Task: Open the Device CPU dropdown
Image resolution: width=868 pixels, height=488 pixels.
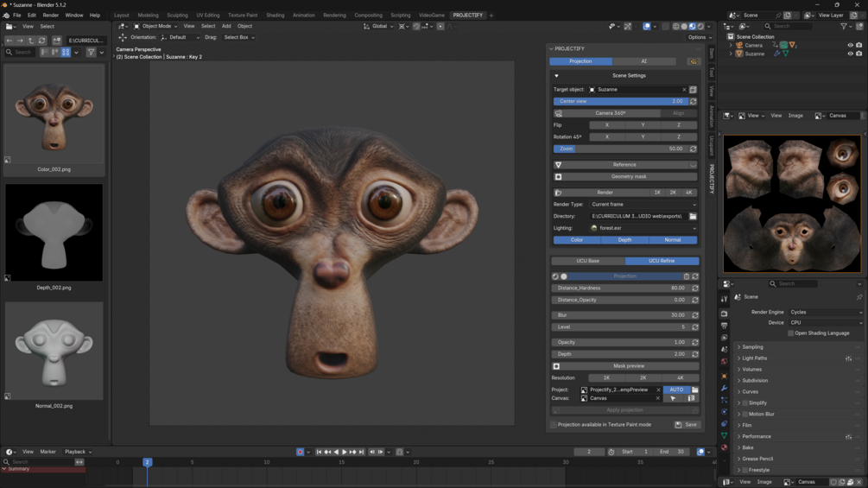Action: click(826, 322)
